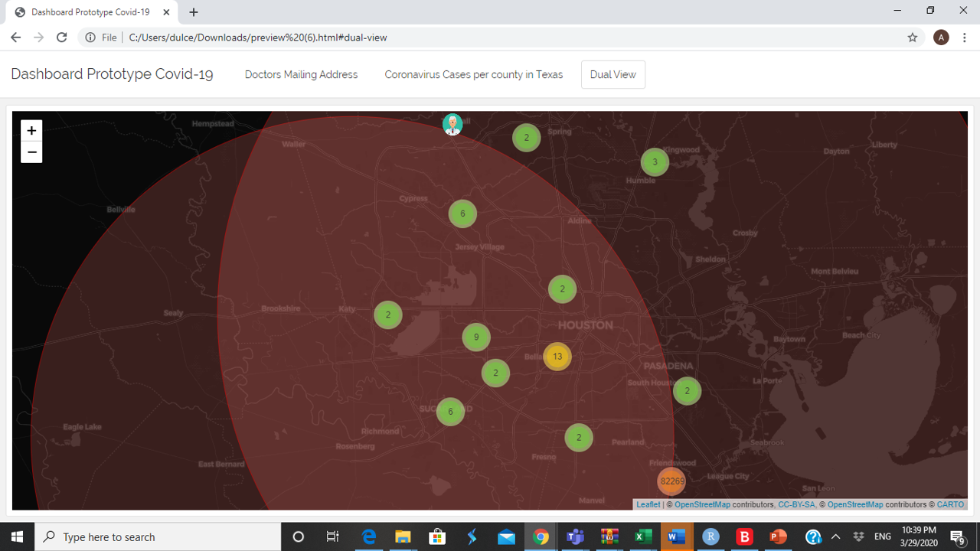Open PowerPoint from taskbar
980x551 pixels.
pyautogui.click(x=779, y=536)
